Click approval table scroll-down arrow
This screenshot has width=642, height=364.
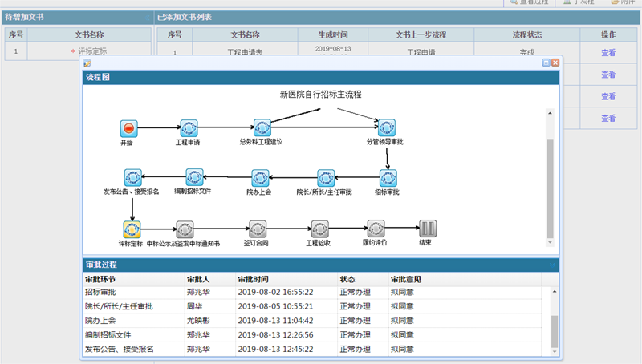[x=555, y=351]
